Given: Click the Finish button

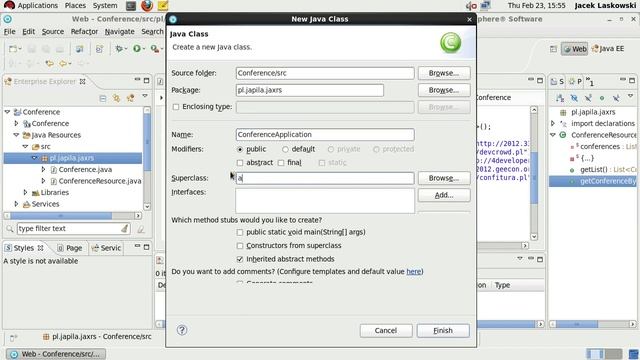Looking at the screenshot, I should coord(443,331).
